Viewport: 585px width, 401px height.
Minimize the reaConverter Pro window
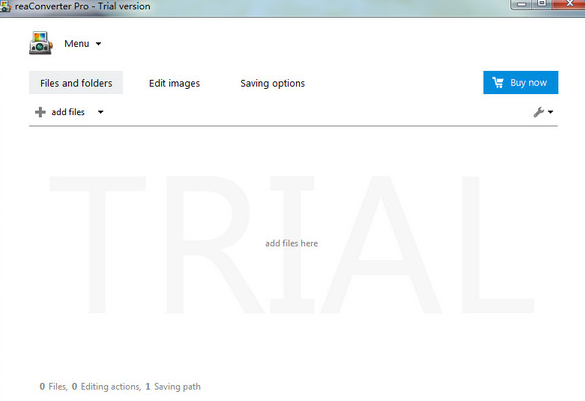coord(522,4)
